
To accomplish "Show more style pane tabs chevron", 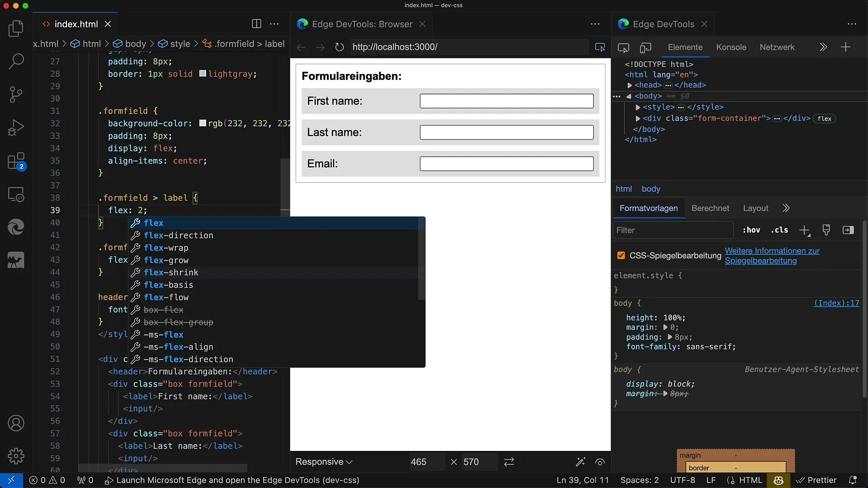I will [x=786, y=208].
